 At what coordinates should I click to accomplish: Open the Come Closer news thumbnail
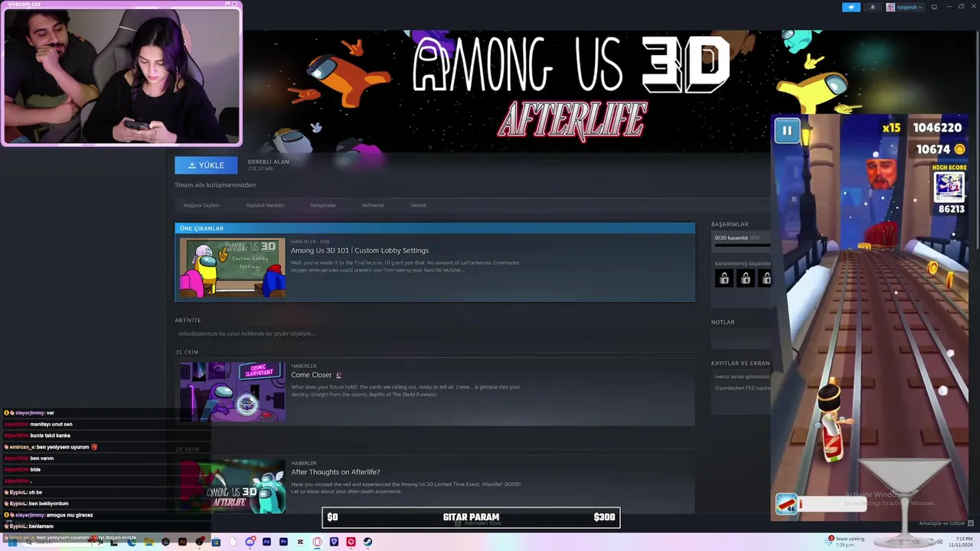coord(232,392)
